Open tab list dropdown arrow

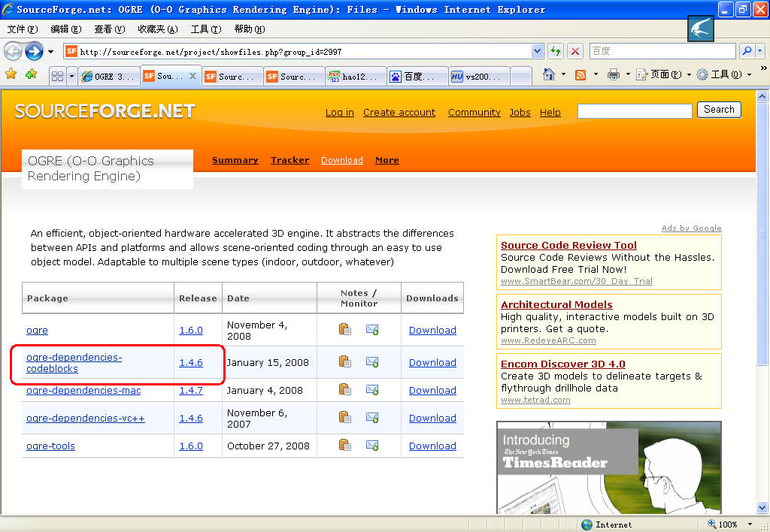tap(71, 76)
